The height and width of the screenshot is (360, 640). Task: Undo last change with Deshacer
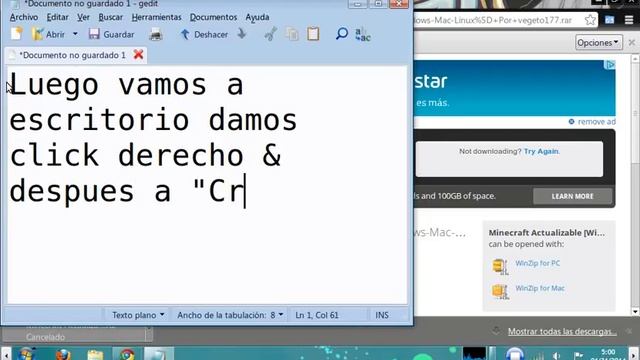(x=204, y=34)
